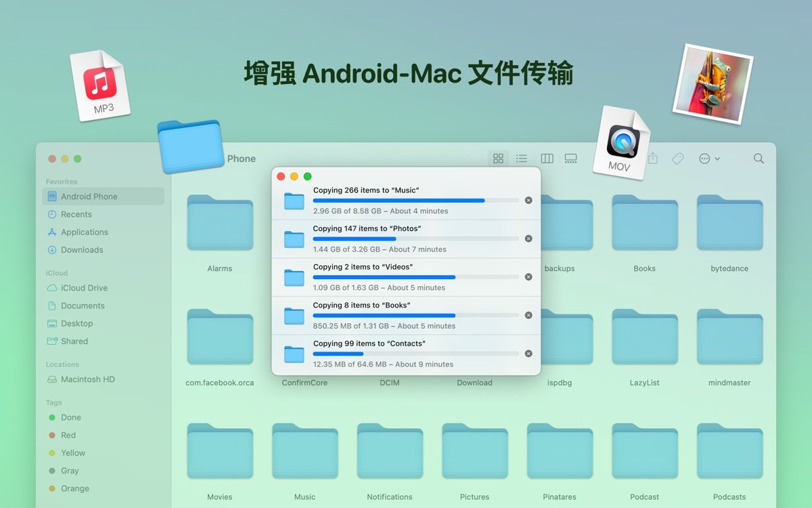812x508 pixels.
Task: Open the More actions dropdown in the toolbar
Action: tap(708, 158)
